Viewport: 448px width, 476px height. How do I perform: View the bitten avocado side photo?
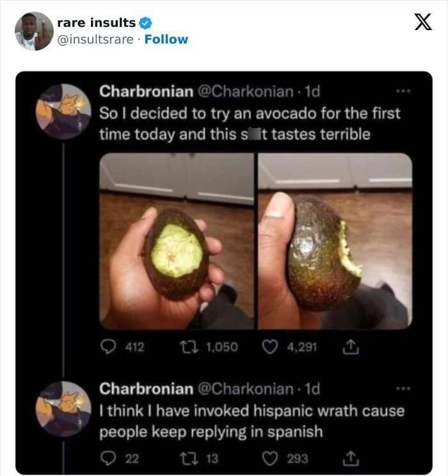coord(335,241)
